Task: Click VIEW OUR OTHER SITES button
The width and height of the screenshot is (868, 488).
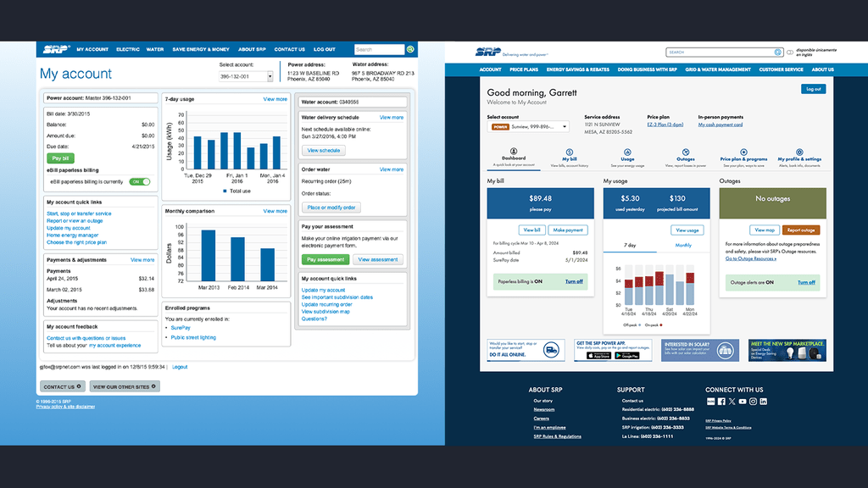Action: 125,386
